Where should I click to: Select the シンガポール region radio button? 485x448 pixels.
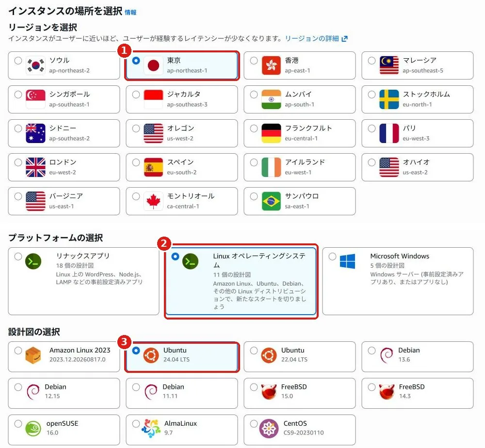click(18, 95)
